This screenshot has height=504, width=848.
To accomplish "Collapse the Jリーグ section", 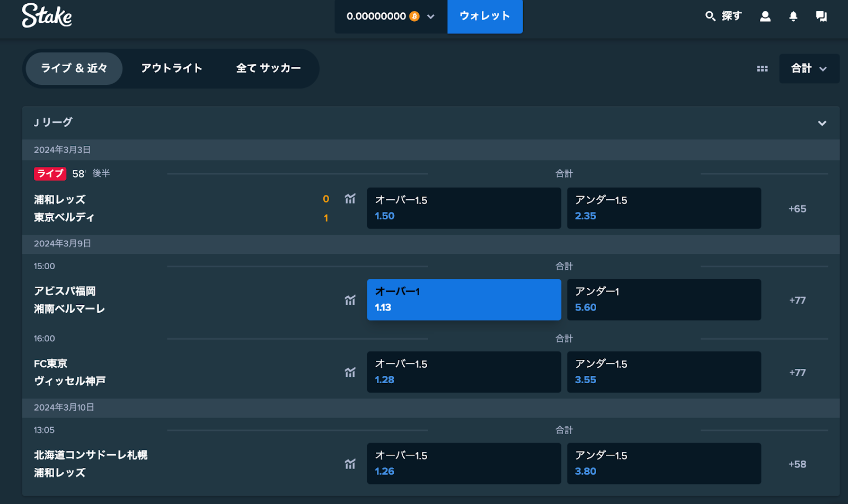I will (x=822, y=123).
